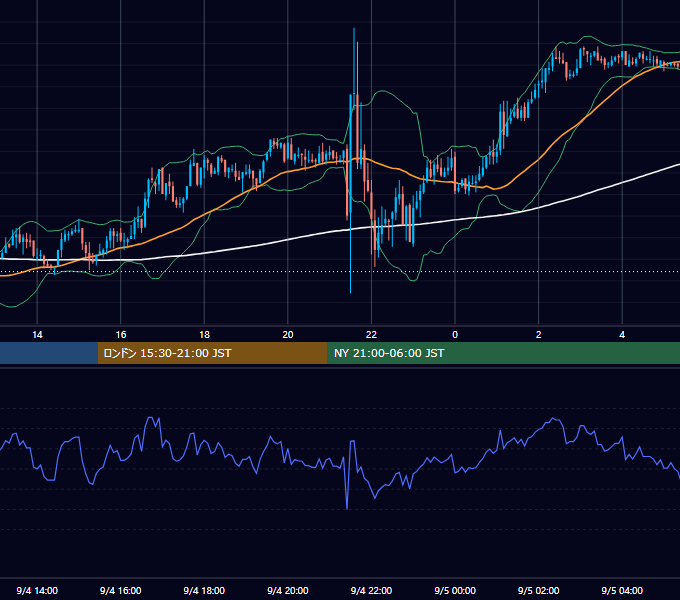Click the 9/4 20:00 time label
The width and height of the screenshot is (680, 600).
click(x=288, y=590)
